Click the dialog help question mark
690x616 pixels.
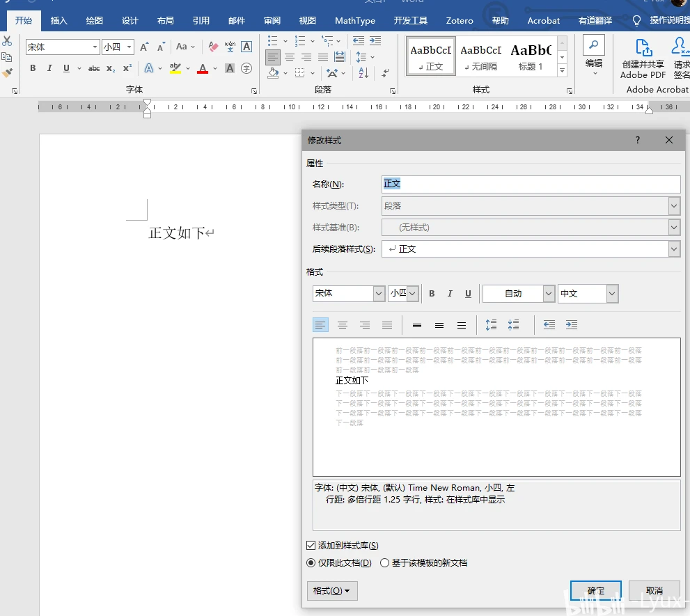637,140
